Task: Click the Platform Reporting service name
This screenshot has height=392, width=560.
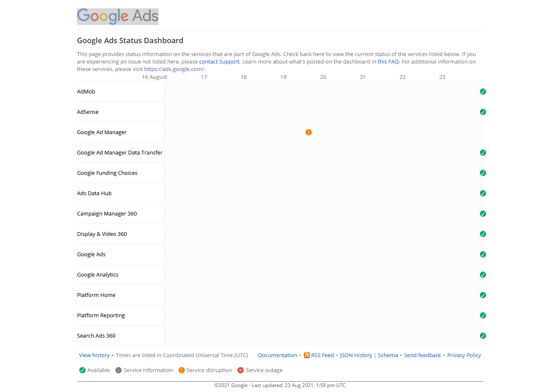Action: (x=101, y=316)
